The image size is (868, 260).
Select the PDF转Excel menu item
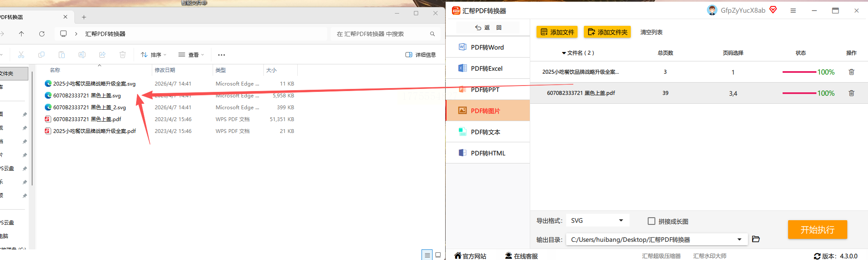487,68
